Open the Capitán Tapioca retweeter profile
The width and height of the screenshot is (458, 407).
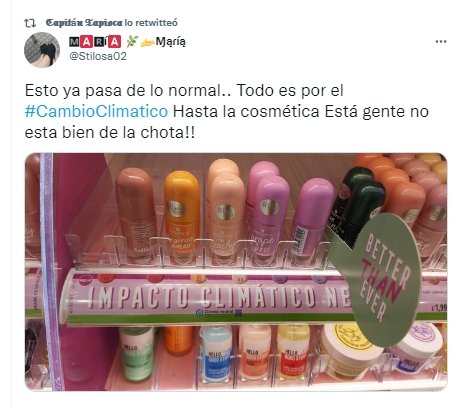(x=84, y=23)
